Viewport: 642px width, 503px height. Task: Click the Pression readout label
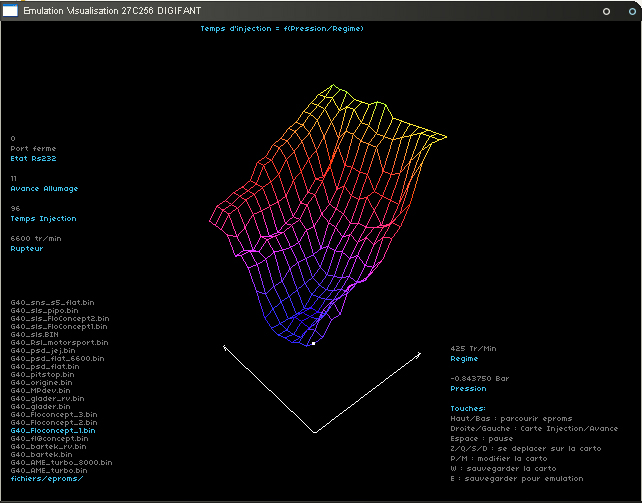(x=468, y=388)
